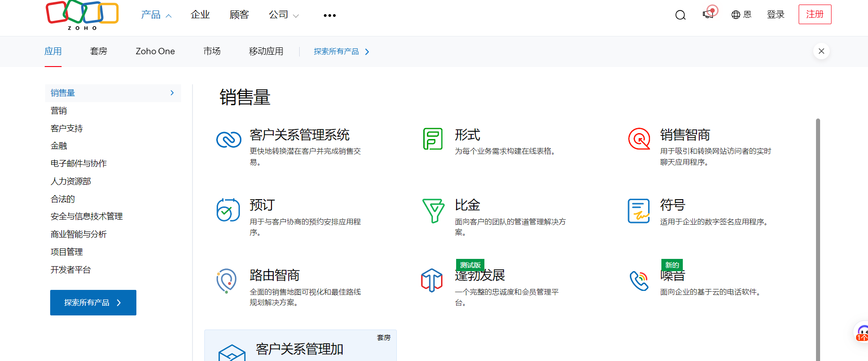Click the 比金 Bigin icon
Image resolution: width=868 pixels, height=361 pixels.
433,210
